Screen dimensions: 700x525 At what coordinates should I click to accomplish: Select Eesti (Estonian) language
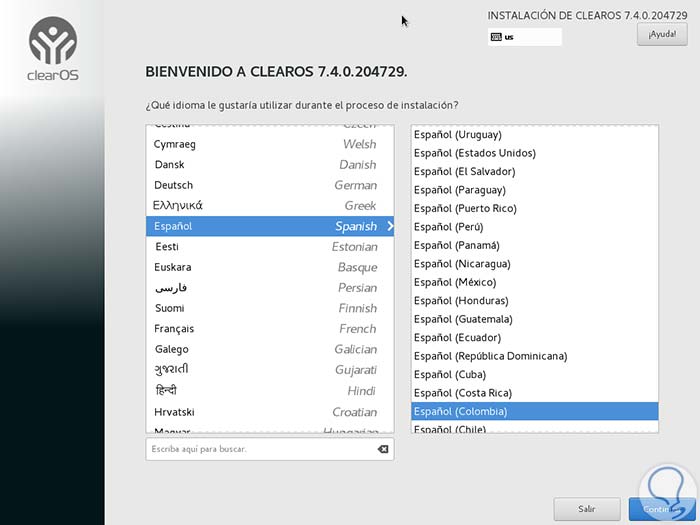click(270, 247)
